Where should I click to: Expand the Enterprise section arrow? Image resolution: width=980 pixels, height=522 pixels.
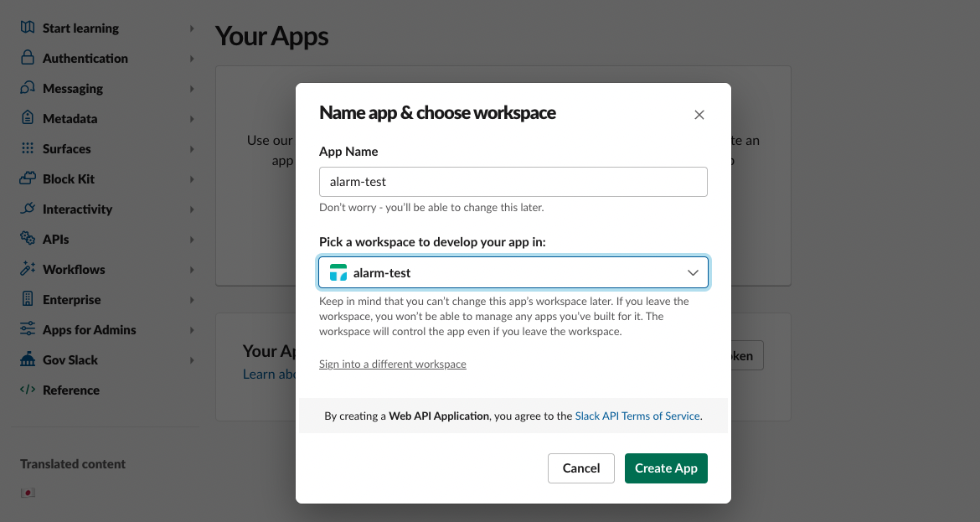tap(192, 300)
